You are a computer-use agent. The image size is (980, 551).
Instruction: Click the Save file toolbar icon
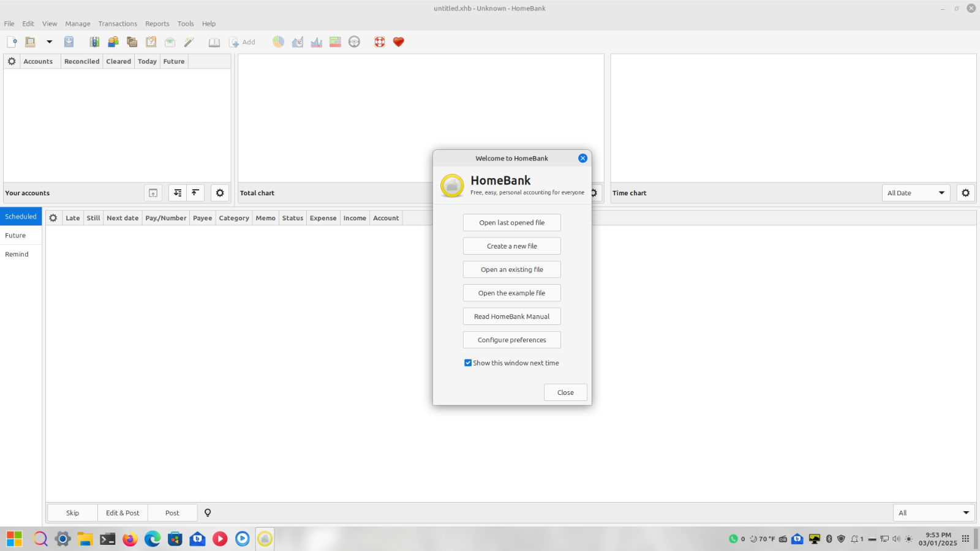click(69, 42)
